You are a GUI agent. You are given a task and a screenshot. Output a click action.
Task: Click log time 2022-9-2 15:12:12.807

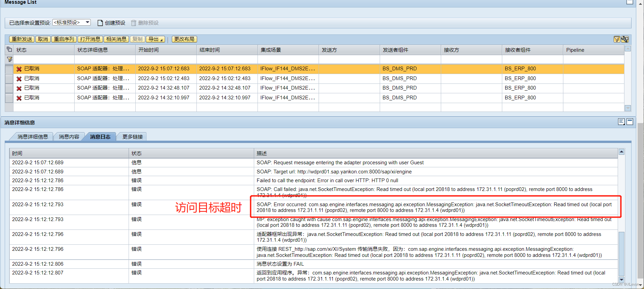tap(38, 273)
